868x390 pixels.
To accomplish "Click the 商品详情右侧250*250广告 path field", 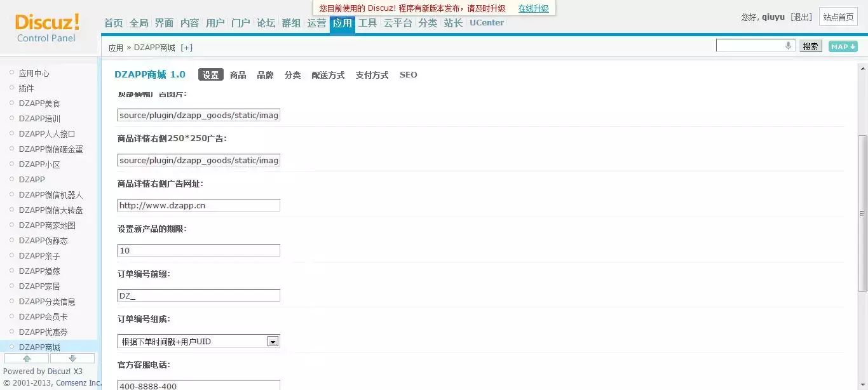I will coord(199,160).
